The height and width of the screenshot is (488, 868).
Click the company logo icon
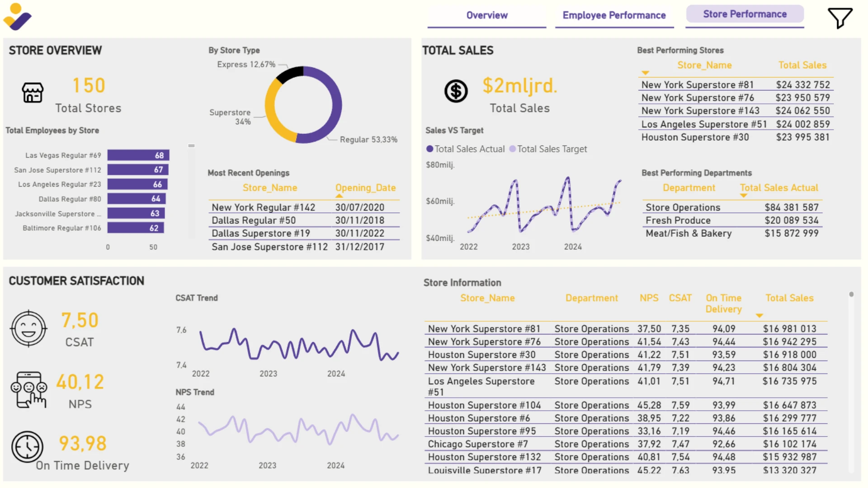click(x=18, y=17)
